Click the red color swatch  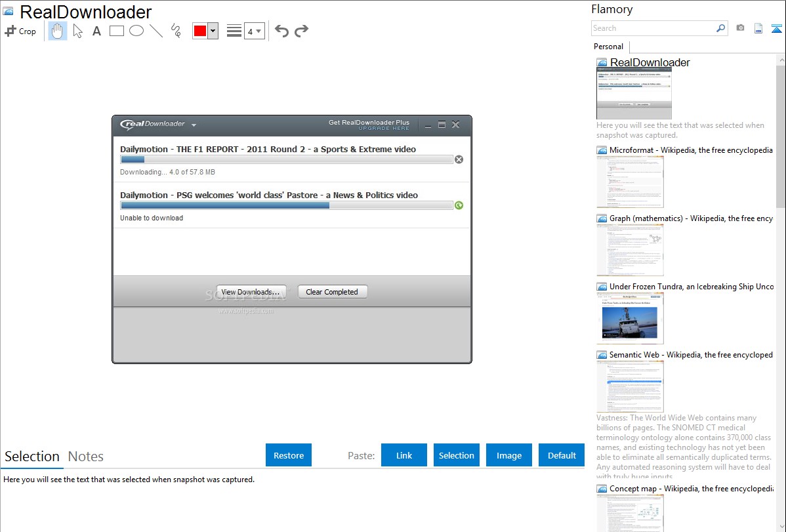tap(200, 31)
